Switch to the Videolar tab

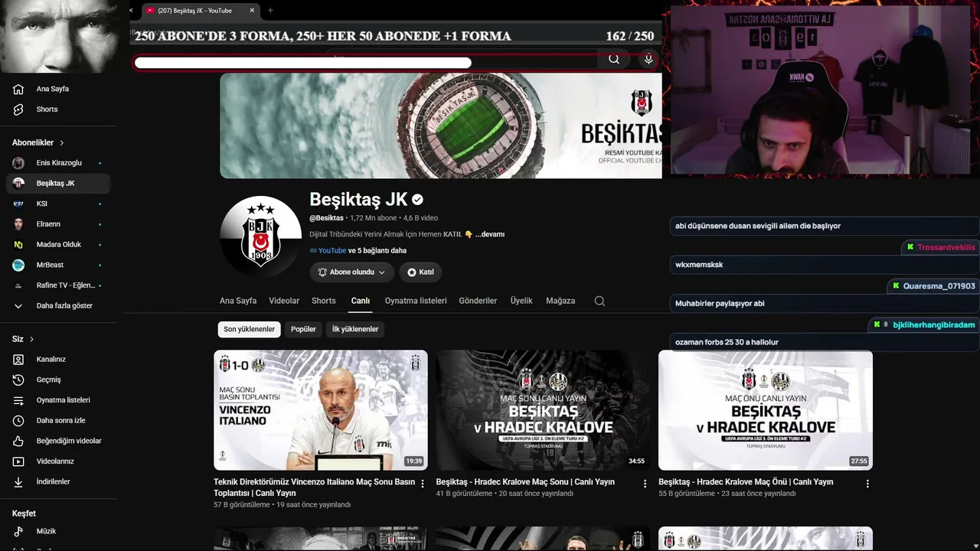pos(284,301)
